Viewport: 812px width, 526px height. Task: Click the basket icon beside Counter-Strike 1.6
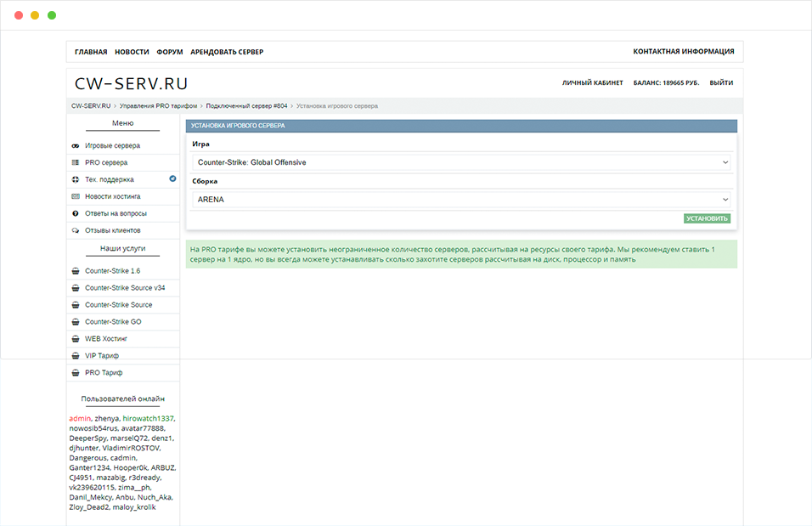[76, 271]
